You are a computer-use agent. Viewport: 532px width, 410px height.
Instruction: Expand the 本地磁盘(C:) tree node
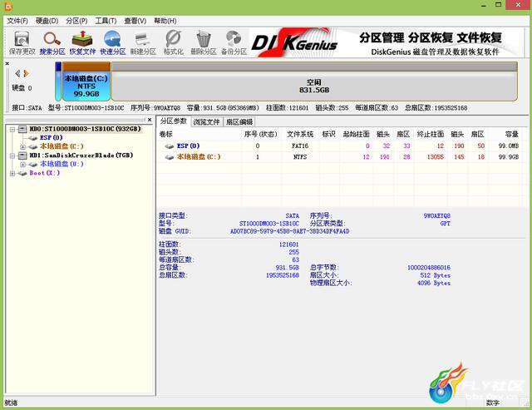coord(22,147)
